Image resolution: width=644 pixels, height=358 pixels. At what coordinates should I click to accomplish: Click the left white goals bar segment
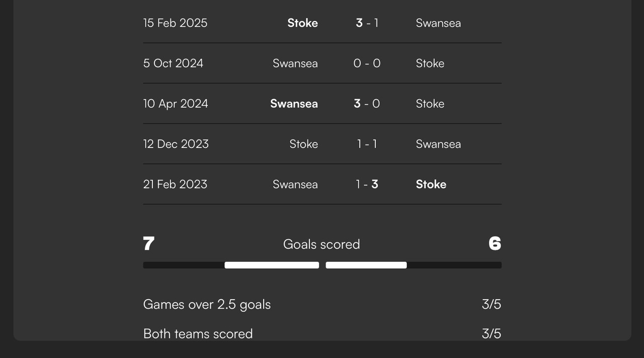coord(272,265)
